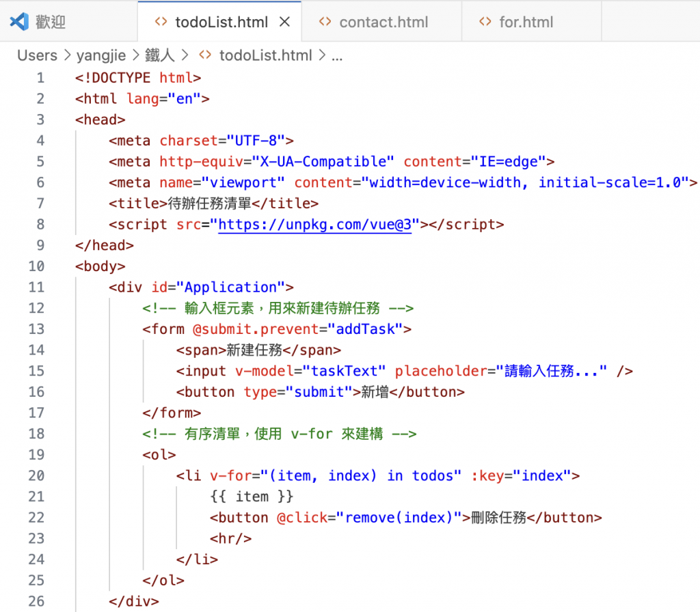Click "width=device-width, initial-scale=1.0" value
700x612 pixels.
point(525,182)
